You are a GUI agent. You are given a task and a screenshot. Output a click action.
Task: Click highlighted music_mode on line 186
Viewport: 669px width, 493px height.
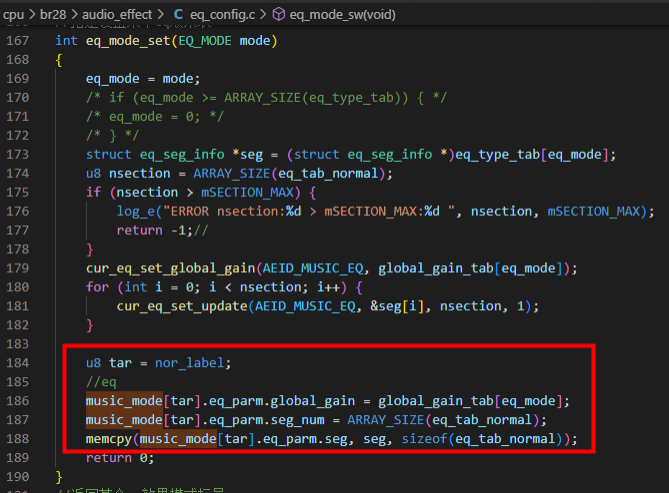[x=124, y=401]
